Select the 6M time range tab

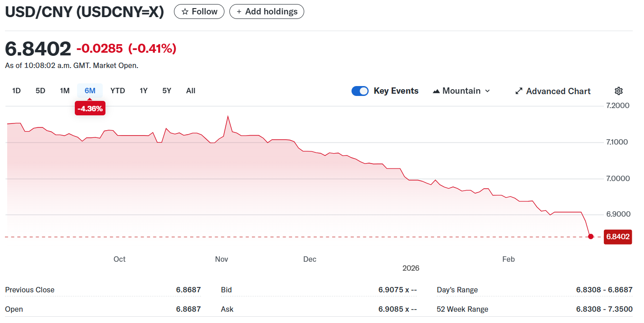90,91
